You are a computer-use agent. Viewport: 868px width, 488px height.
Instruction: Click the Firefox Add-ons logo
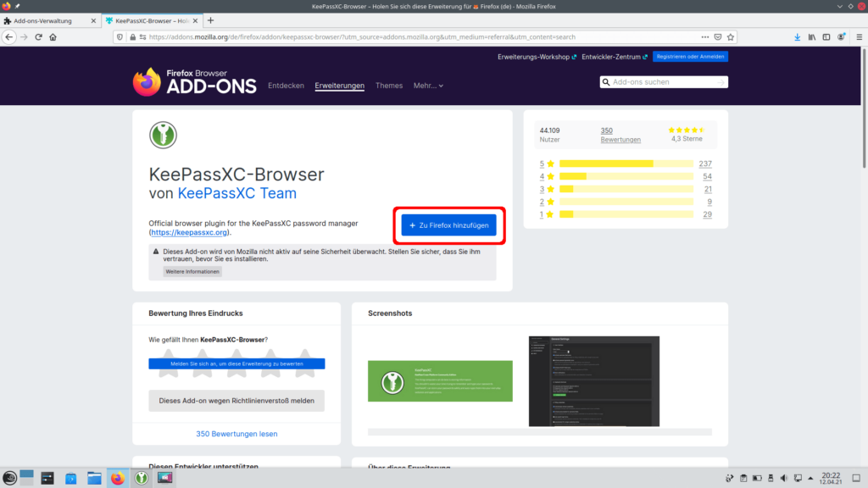[x=194, y=82]
